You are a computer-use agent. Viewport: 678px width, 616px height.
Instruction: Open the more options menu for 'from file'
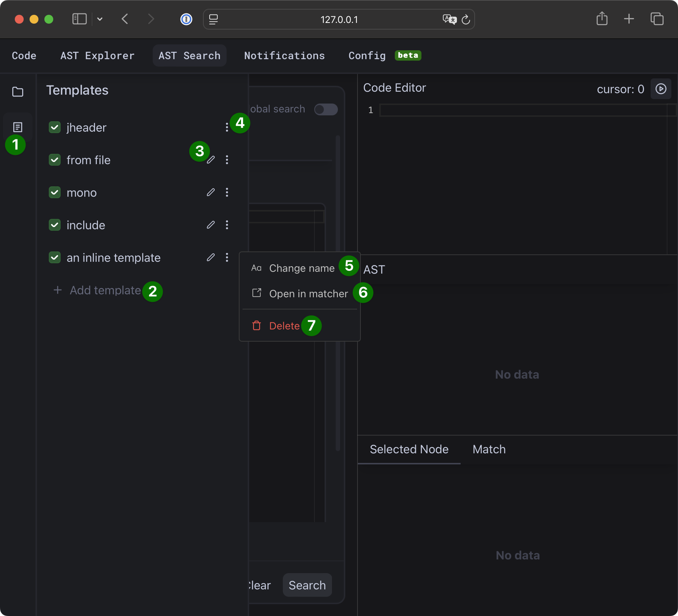pos(227,160)
